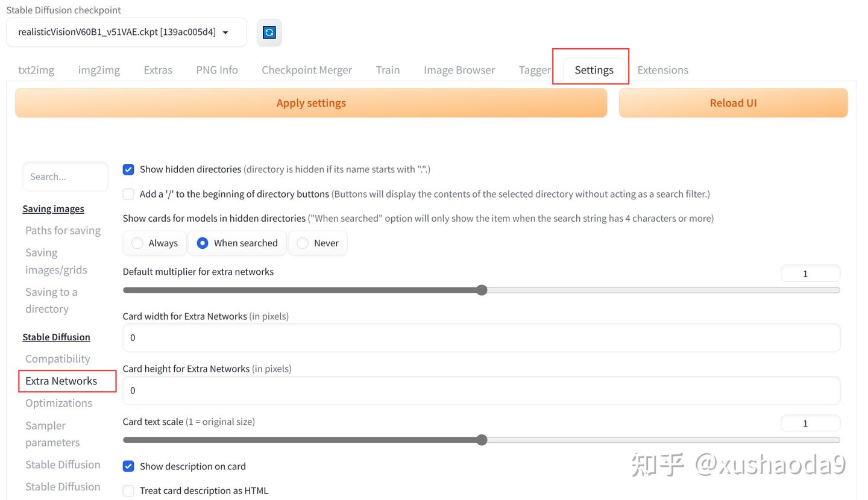The image size is (868, 500).
Task: Open Sampler parameters settings
Action: tap(52, 434)
